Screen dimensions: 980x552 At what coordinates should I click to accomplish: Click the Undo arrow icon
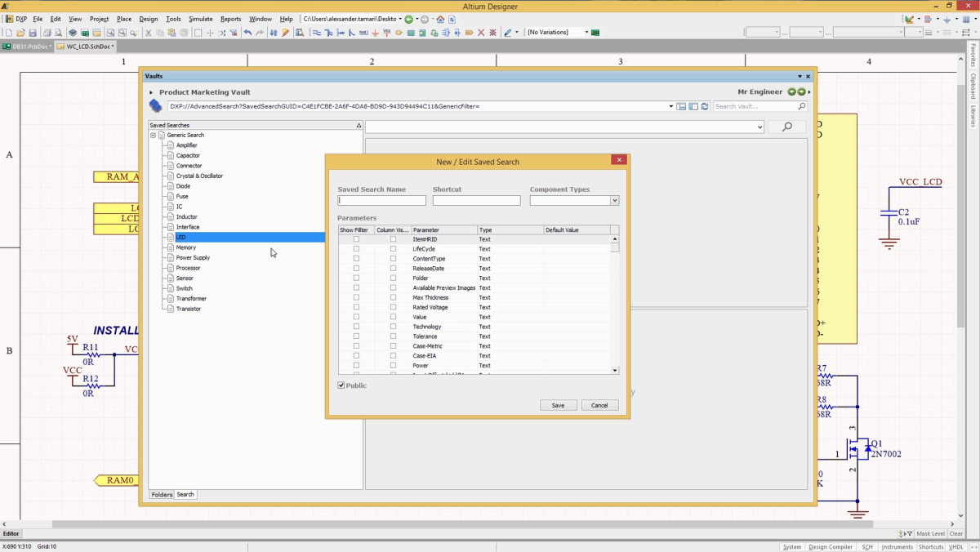point(247,33)
